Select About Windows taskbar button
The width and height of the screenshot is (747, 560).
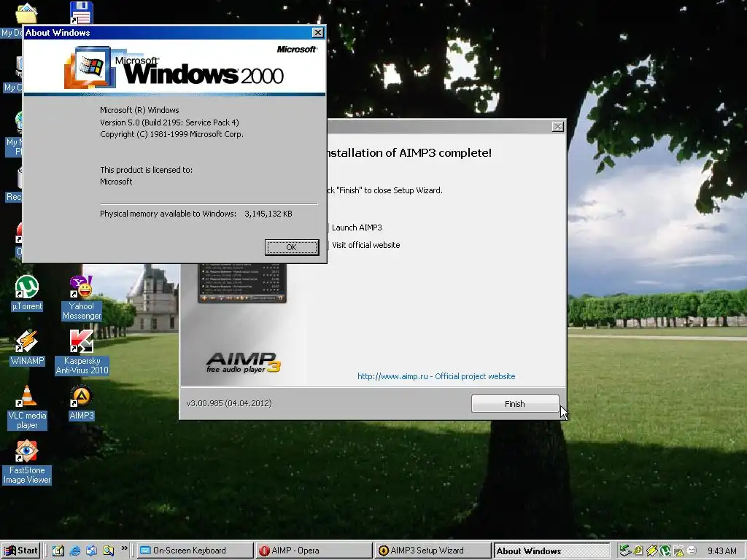click(x=551, y=551)
